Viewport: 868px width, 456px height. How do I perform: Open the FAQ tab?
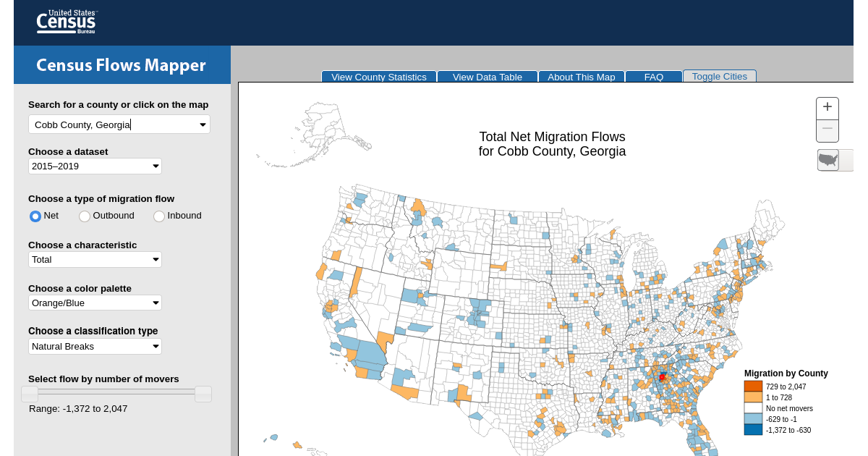[x=653, y=77]
